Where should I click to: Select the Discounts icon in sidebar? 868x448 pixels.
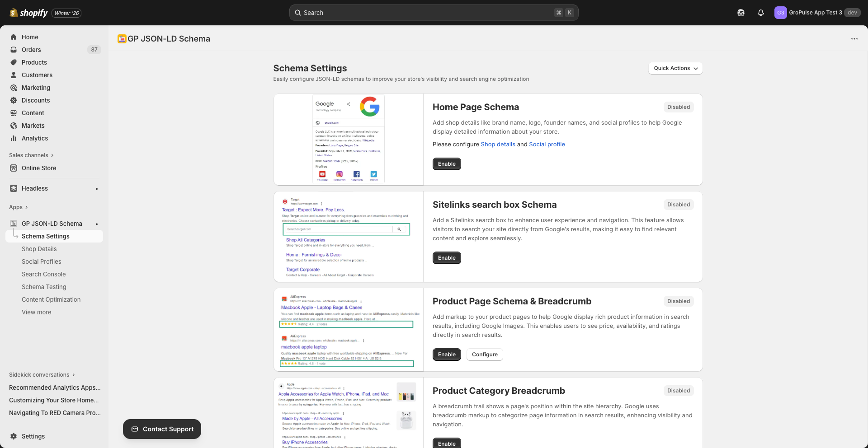pyautogui.click(x=14, y=100)
